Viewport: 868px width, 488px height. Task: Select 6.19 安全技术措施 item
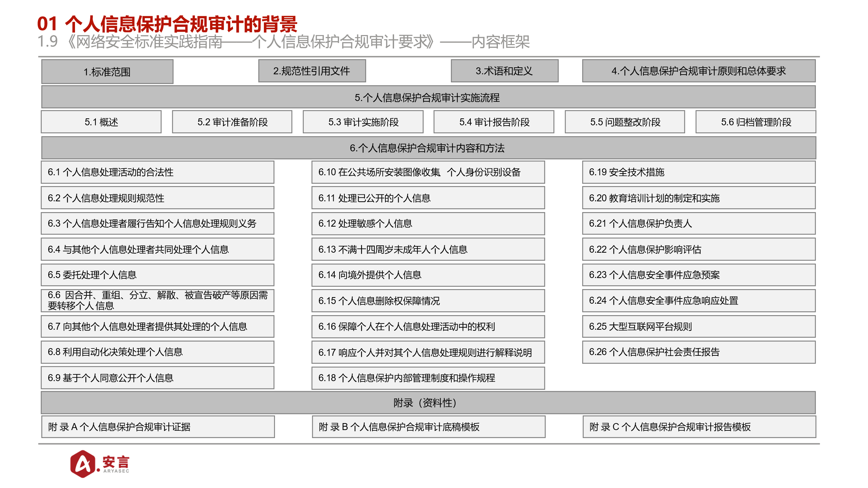point(699,172)
